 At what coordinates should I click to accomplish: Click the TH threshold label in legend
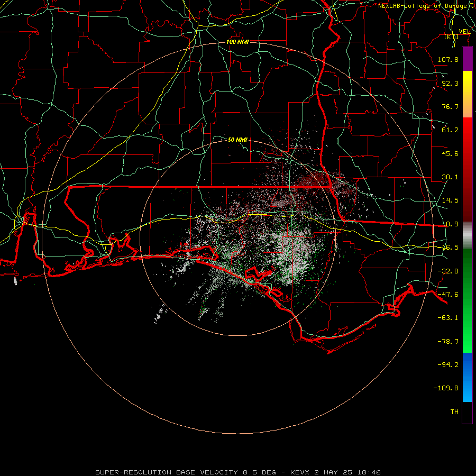click(454, 412)
